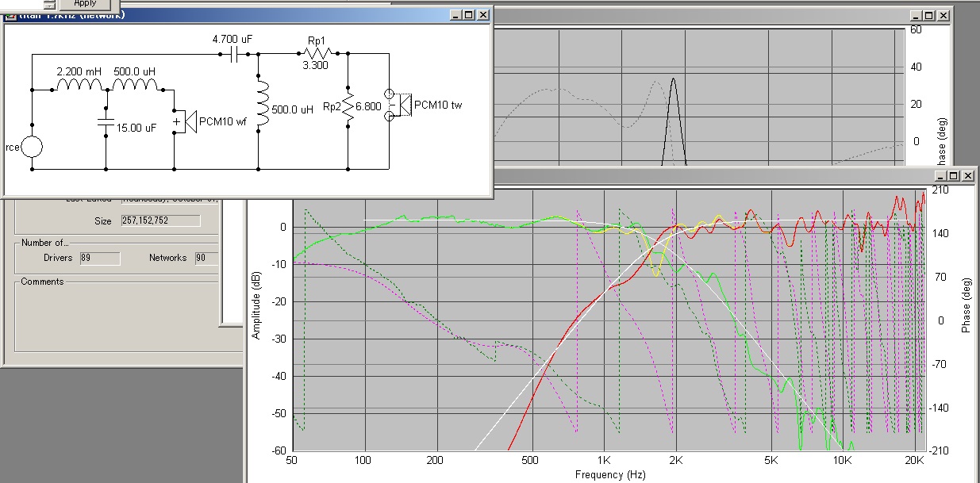
Task: Click the 3.300 value under Rp1
Action: click(315, 66)
